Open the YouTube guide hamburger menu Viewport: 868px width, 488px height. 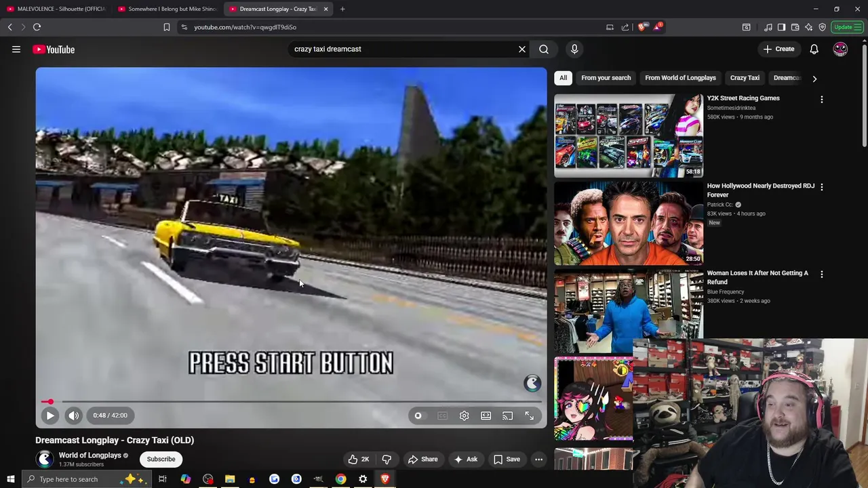point(16,49)
